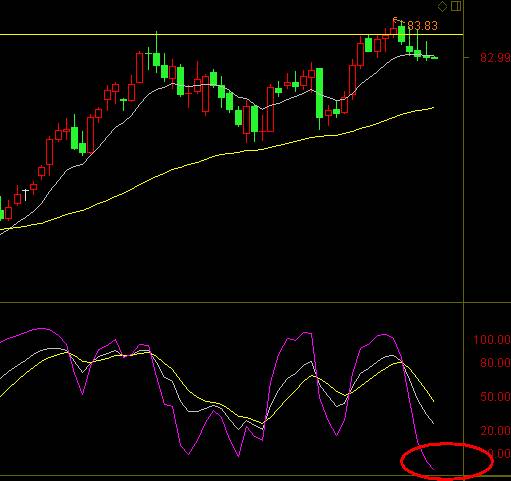This screenshot has height=481, width=511.
Task: Select the yellow horizontal resistance line
Action: pyautogui.click(x=231, y=34)
